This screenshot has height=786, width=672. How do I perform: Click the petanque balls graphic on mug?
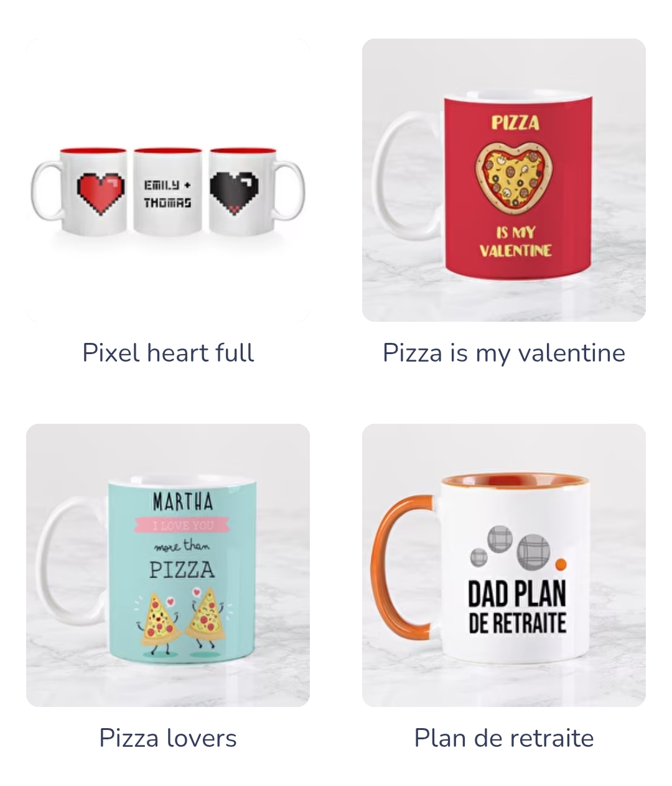coord(516,548)
